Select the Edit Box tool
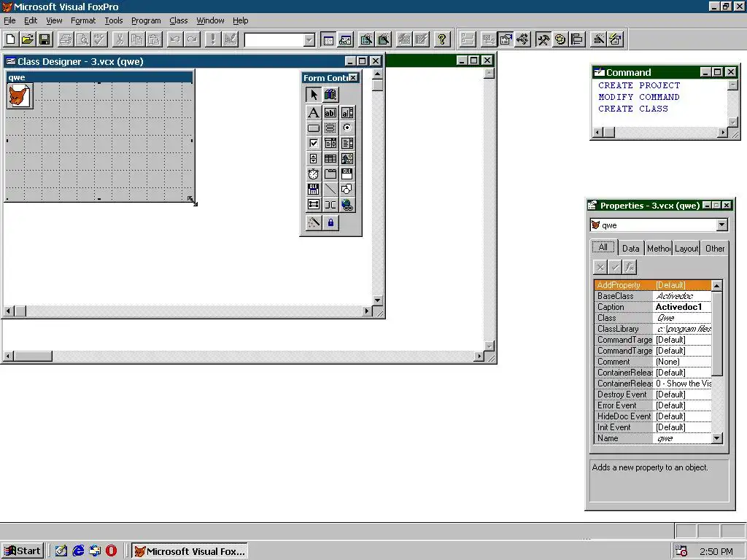Image resolution: width=747 pixels, height=560 pixels. pos(347,113)
